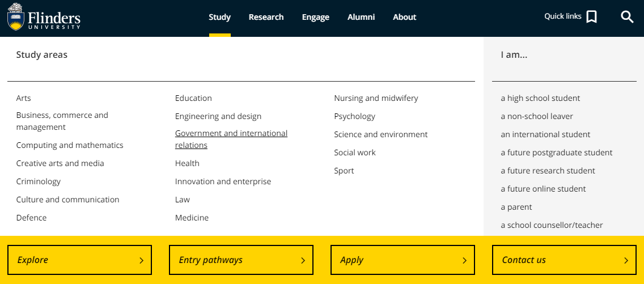Image resolution: width=644 pixels, height=284 pixels.
Task: Choose 'an international student' option
Action: [x=545, y=134]
